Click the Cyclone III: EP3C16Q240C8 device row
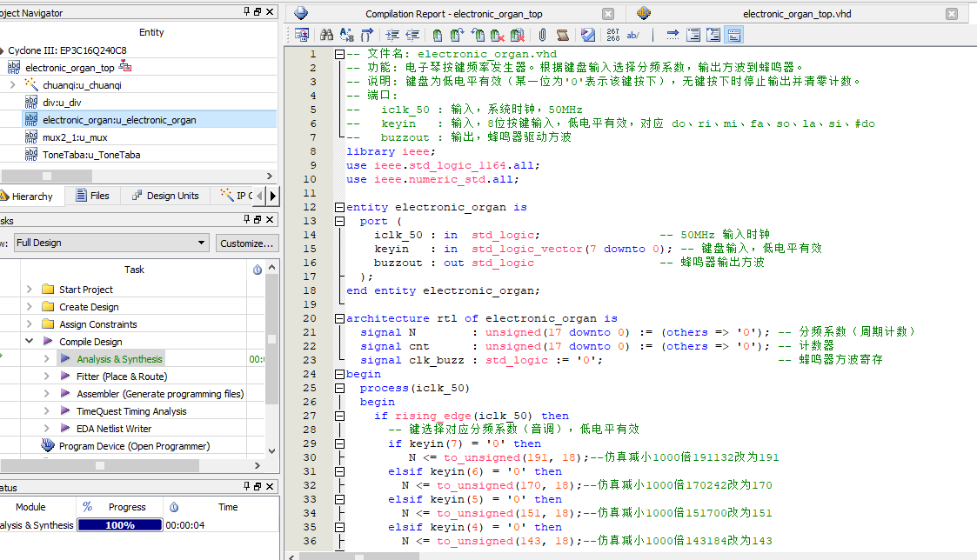Image resolution: width=977 pixels, height=560 pixels. point(67,50)
